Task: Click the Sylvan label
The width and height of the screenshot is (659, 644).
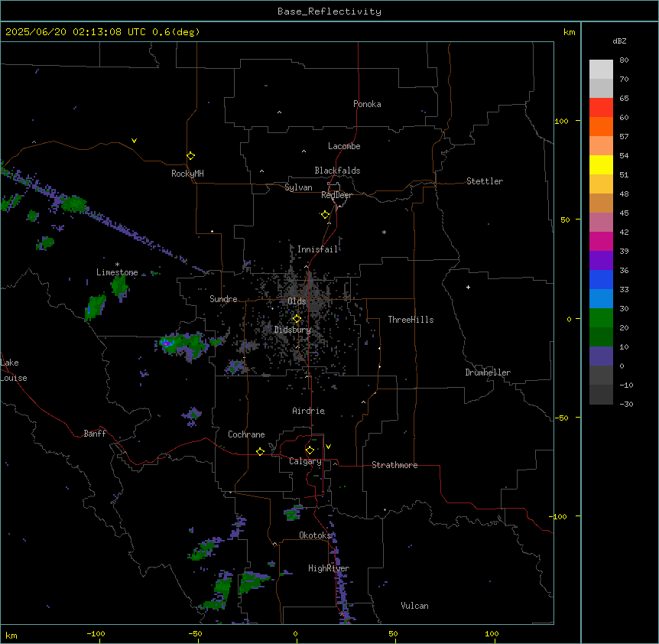Action: click(298, 187)
